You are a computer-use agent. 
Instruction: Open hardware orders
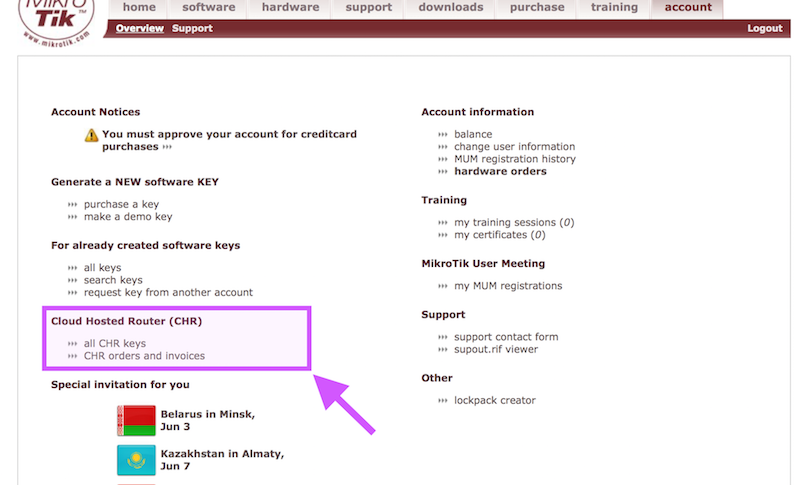pyautogui.click(x=500, y=171)
